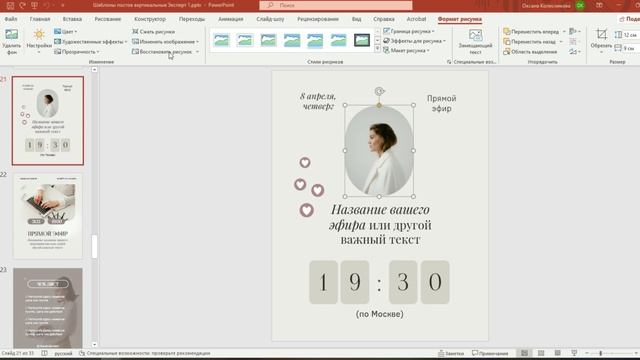Image resolution: width=640 pixels, height=360 pixels.
Task: Expand the Восстановить рисунок arrow
Action: click(x=198, y=52)
